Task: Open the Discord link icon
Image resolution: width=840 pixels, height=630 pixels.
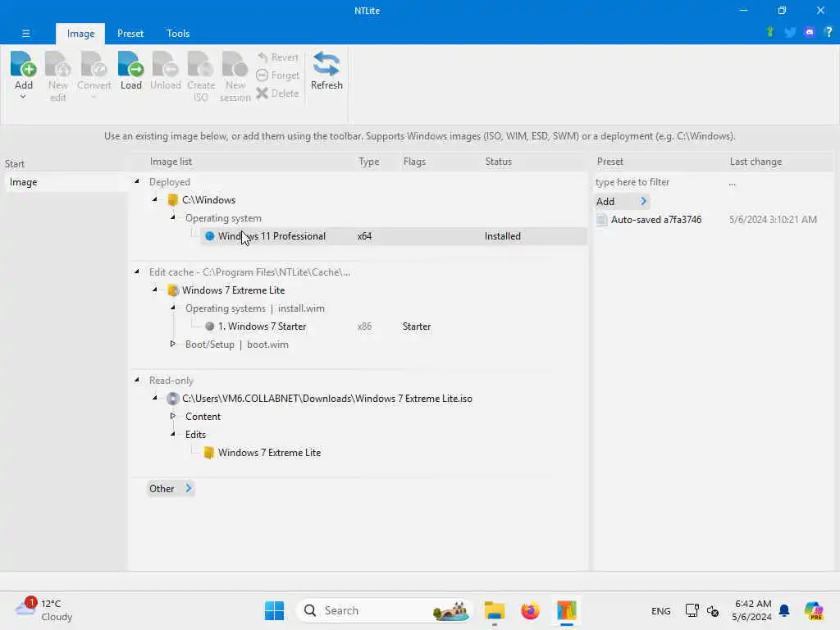Action: pyautogui.click(x=810, y=32)
